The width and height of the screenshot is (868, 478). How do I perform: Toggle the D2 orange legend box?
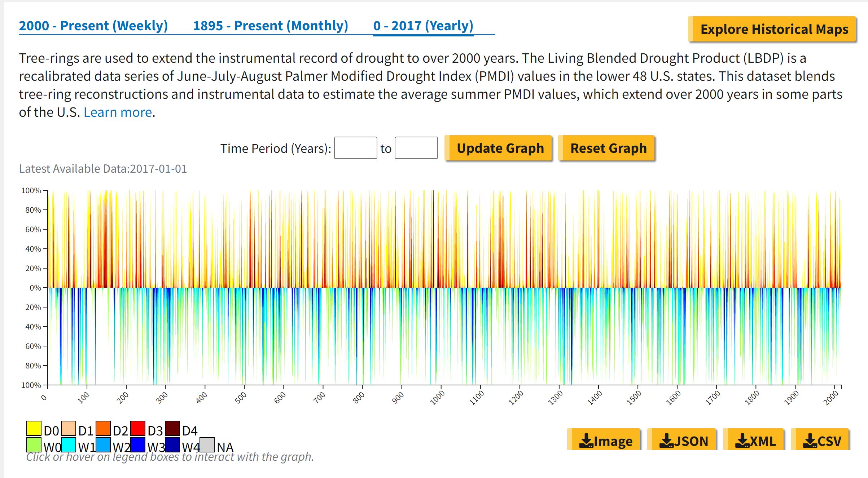point(103,428)
